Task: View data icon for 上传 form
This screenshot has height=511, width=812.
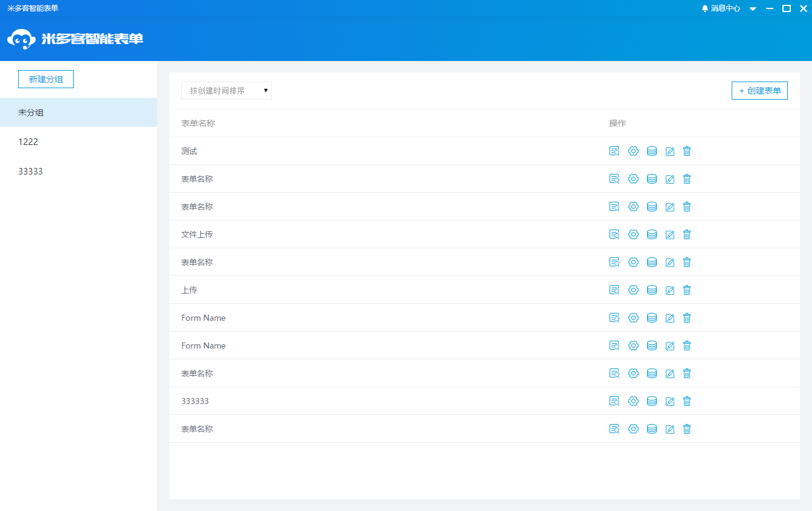Action: 652,290
